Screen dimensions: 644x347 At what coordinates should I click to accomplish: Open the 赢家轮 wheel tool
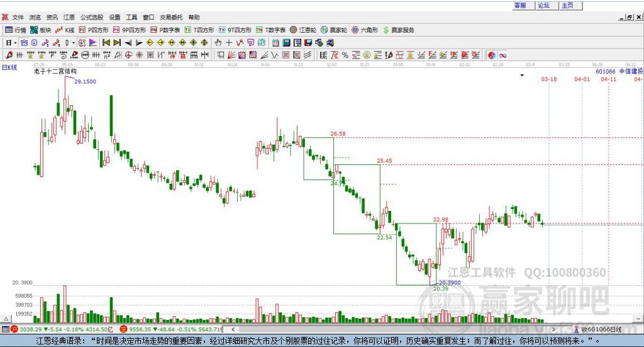click(334, 30)
